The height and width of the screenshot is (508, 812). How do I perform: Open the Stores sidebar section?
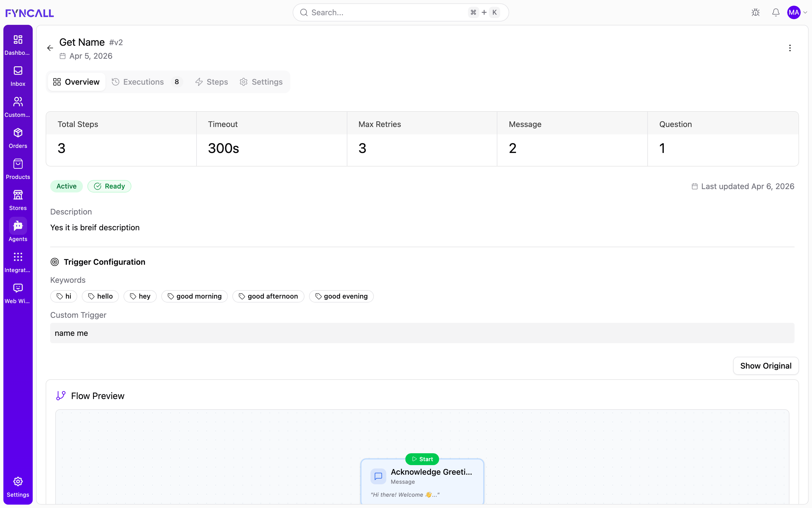[x=18, y=200]
